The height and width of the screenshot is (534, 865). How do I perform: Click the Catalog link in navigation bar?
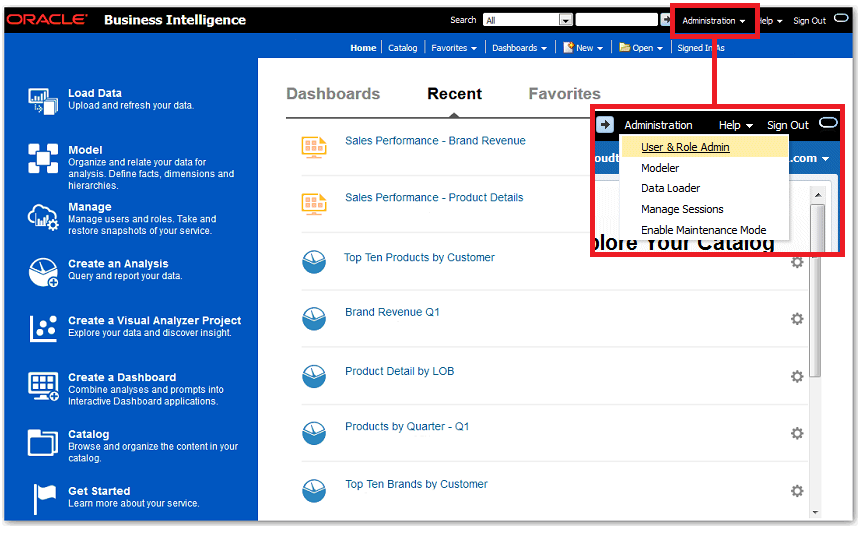pos(402,48)
